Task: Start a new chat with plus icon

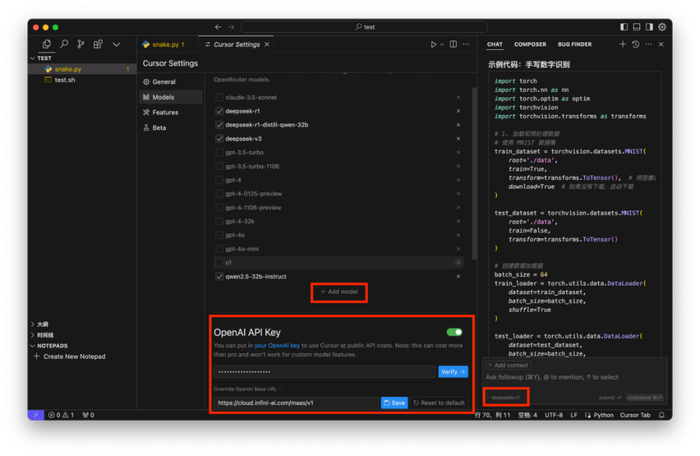Action: tap(622, 44)
